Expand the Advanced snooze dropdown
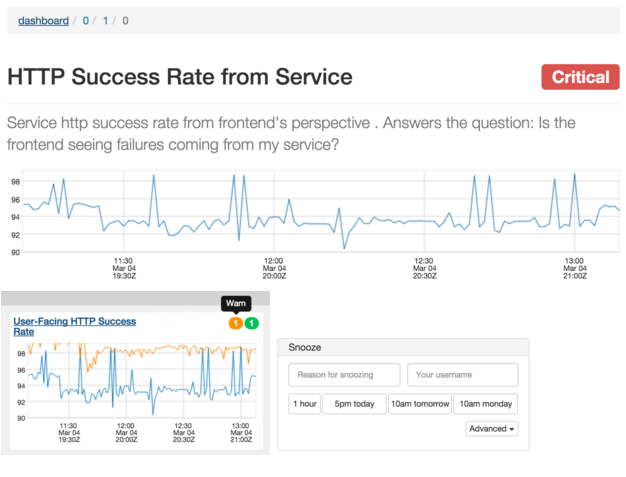 (492, 428)
